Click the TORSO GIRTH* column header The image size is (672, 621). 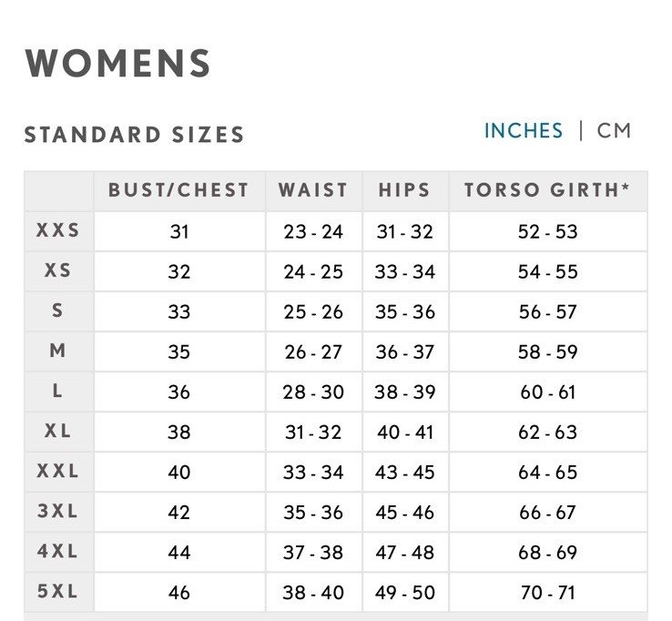click(547, 190)
